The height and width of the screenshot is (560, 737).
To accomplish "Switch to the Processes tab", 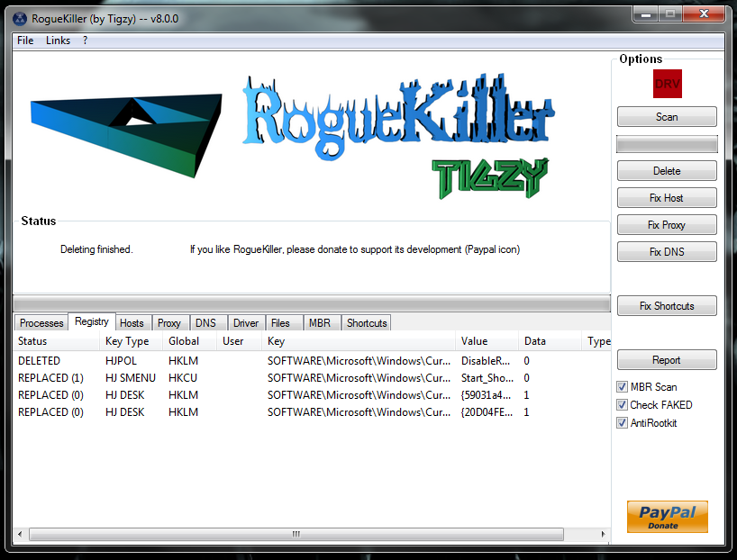I will click(x=41, y=322).
